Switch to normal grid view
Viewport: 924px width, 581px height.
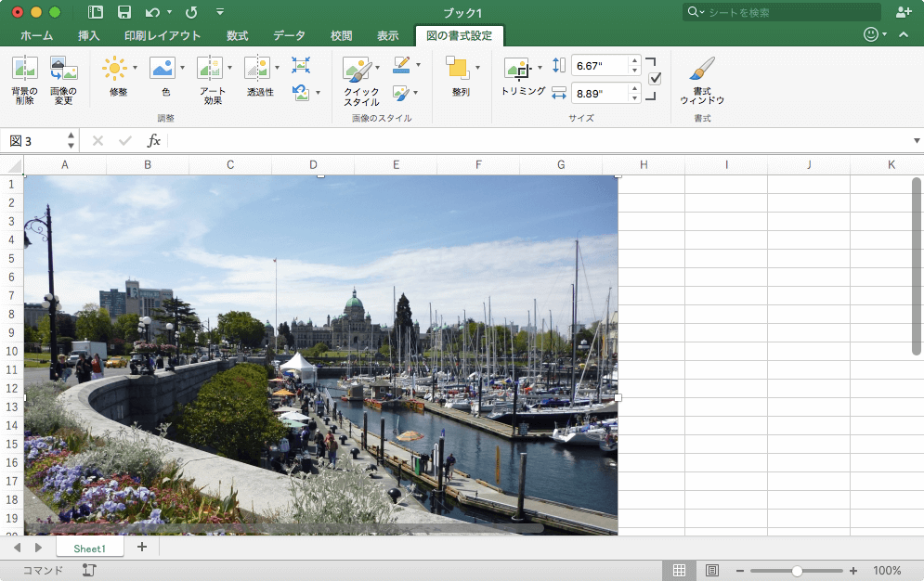coord(679,571)
